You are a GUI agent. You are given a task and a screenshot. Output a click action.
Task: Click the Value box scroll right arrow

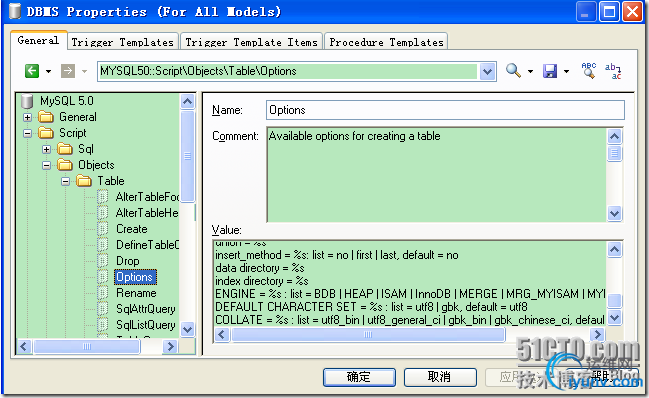point(597,334)
